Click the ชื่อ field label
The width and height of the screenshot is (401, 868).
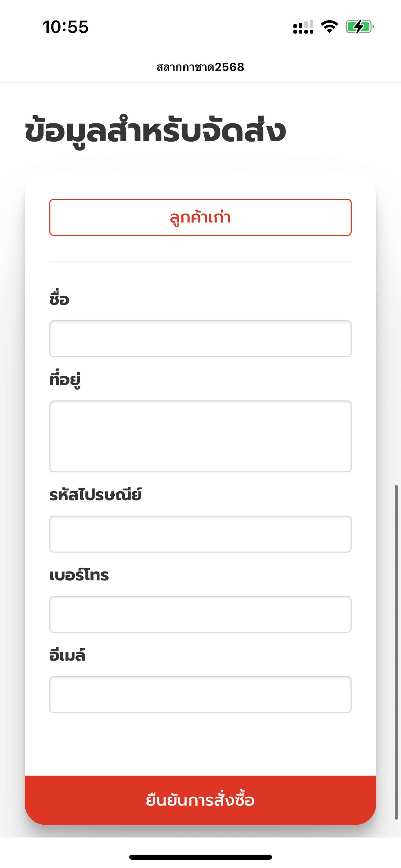(x=59, y=299)
